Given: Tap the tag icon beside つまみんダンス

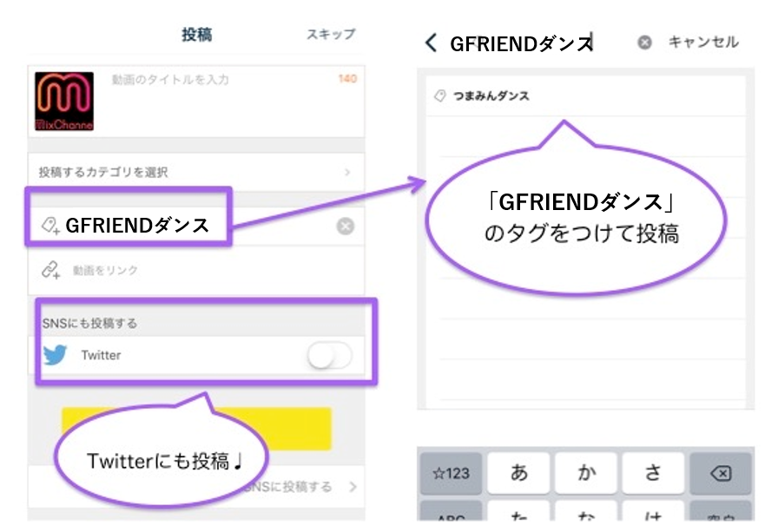Looking at the screenshot, I should [440, 95].
